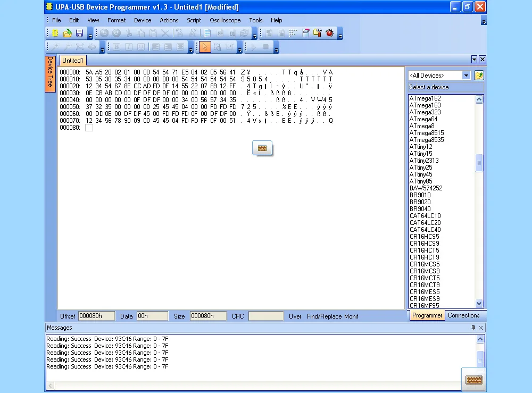Click the red bug debug icon
The height and width of the screenshot is (393, 532).
tap(330, 33)
